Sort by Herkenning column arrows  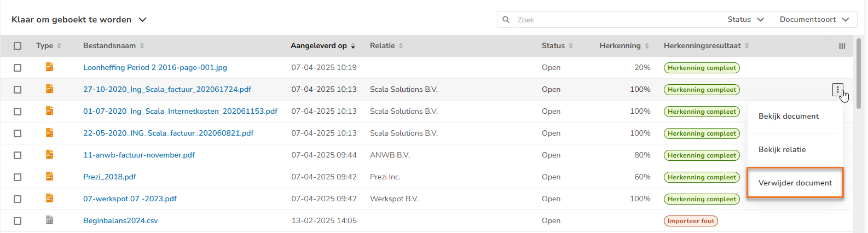pyautogui.click(x=647, y=46)
